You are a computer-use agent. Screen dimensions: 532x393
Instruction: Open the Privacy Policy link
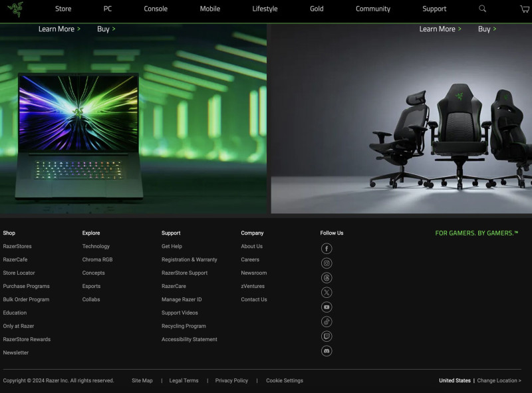coord(231,380)
